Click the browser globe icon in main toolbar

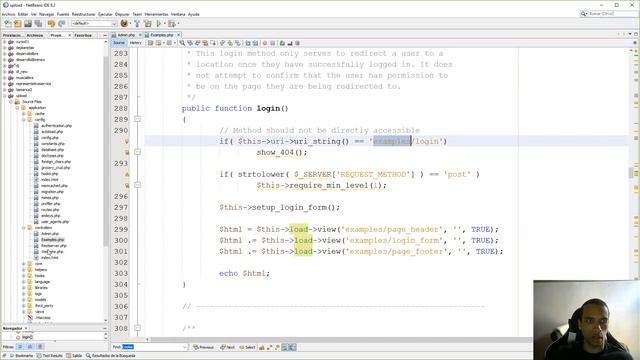click(124, 24)
